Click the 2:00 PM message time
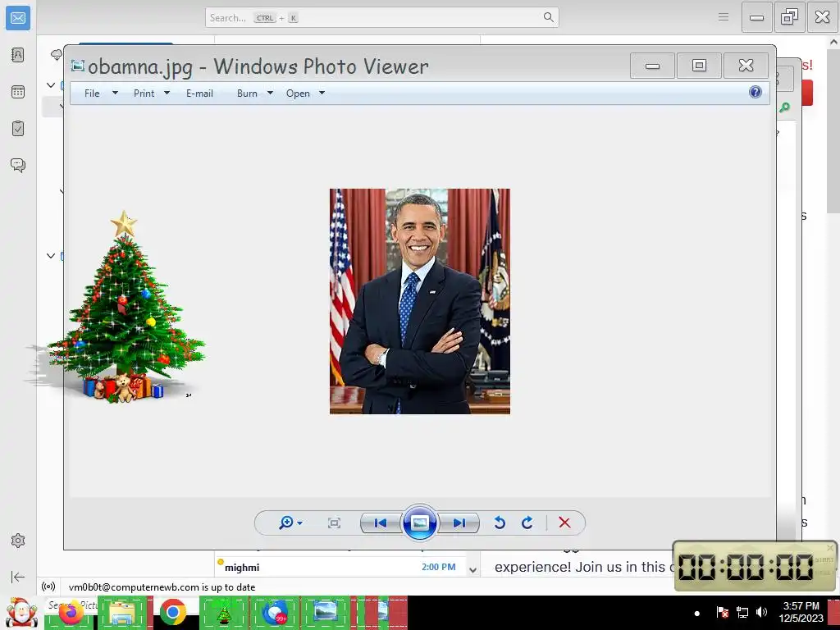The width and height of the screenshot is (840, 630). click(x=438, y=567)
